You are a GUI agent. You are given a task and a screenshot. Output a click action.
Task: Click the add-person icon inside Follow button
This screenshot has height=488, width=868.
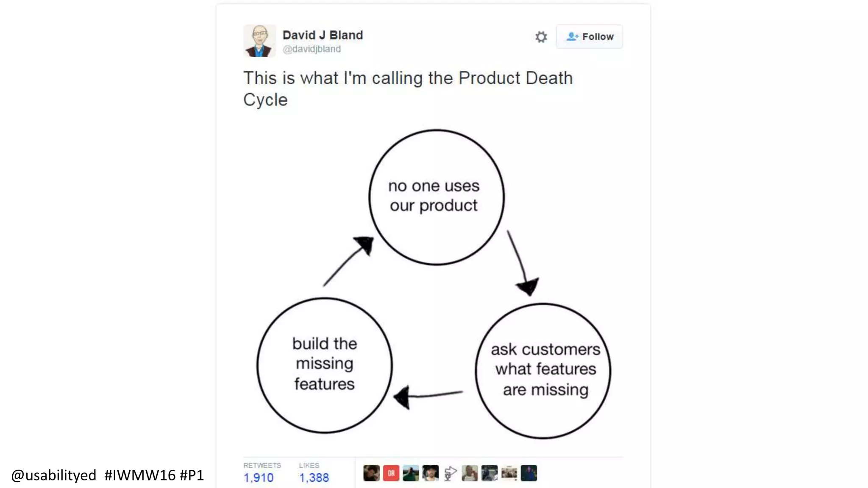[572, 37]
